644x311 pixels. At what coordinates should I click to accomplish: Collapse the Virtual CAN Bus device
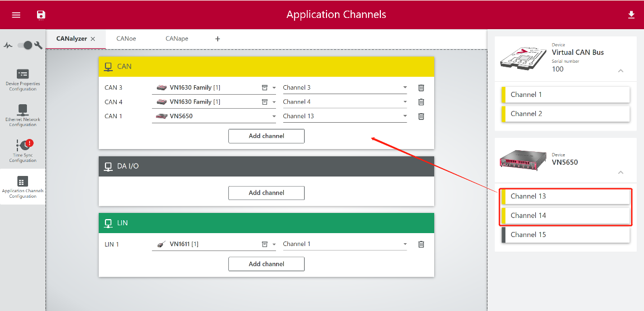tap(620, 71)
